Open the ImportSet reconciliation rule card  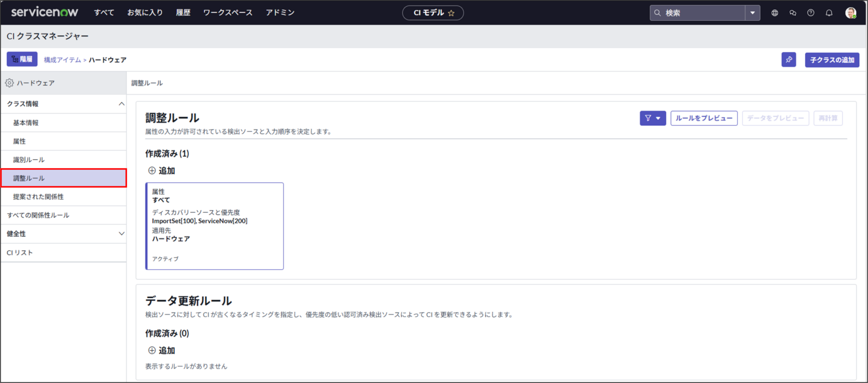214,226
